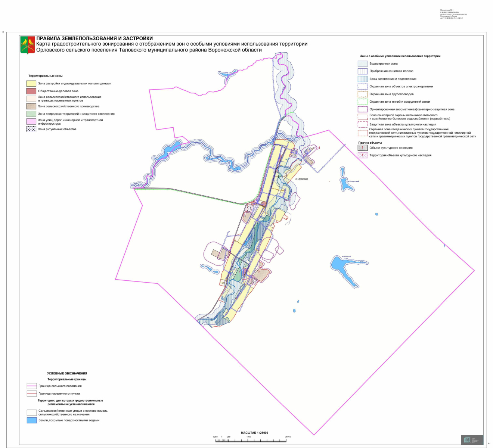Screen dimensions: 493x448
Task: Click the Охранная зона трубопроводов legend box
Action: (x=363, y=94)
